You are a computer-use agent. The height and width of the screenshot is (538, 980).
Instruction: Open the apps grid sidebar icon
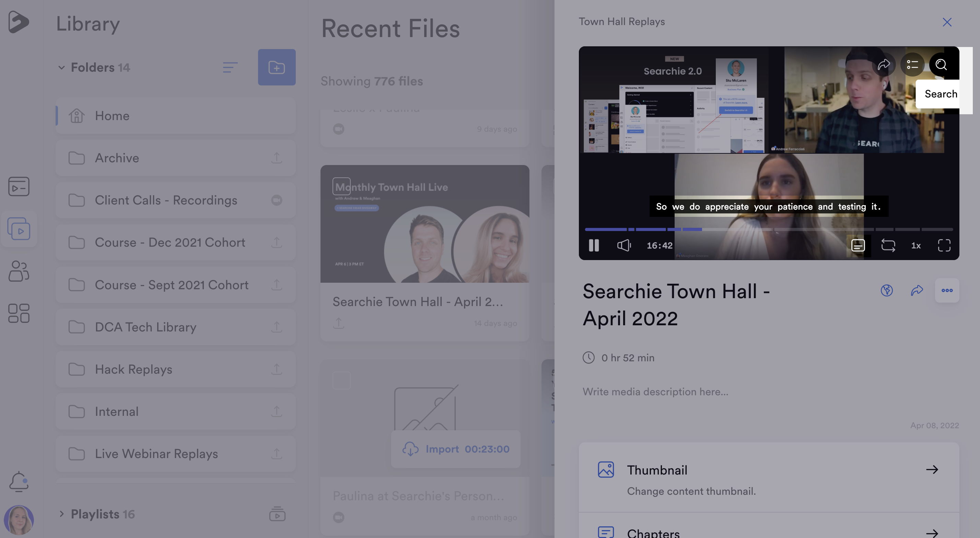[x=19, y=314]
